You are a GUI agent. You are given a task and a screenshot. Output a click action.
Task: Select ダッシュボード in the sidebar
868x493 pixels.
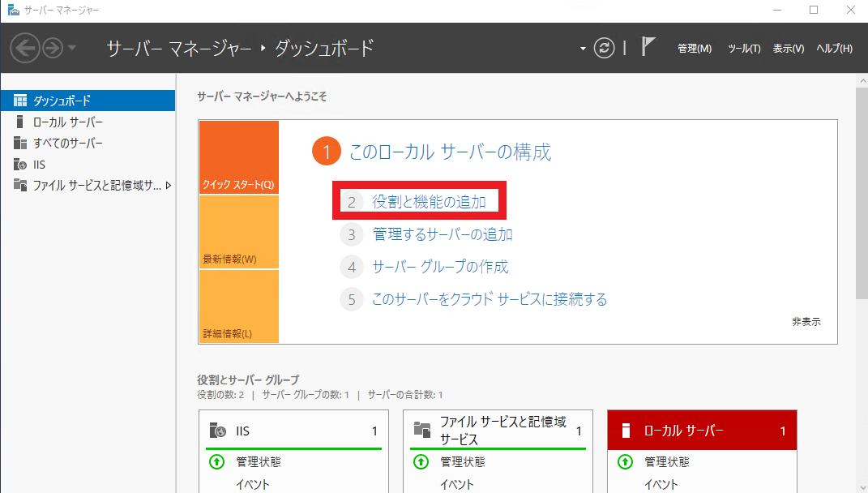tap(88, 101)
